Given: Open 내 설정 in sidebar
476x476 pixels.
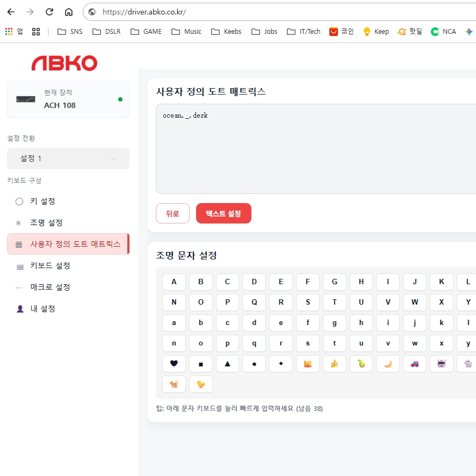Looking at the screenshot, I should (68, 309).
